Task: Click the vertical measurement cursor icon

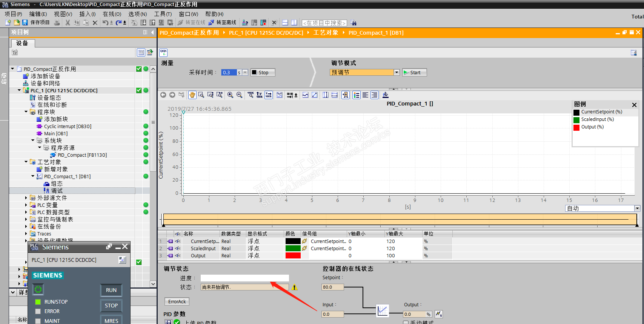Action: (325, 95)
